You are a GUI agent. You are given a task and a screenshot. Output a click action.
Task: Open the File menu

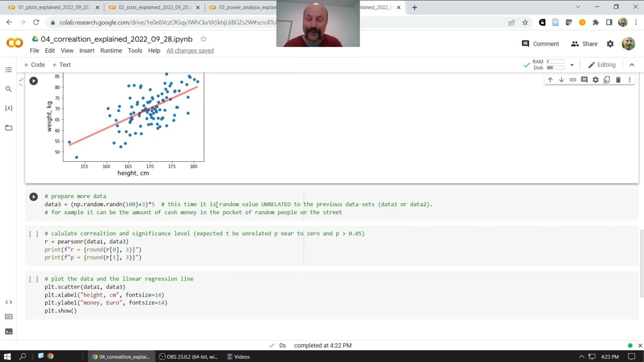tap(34, 51)
